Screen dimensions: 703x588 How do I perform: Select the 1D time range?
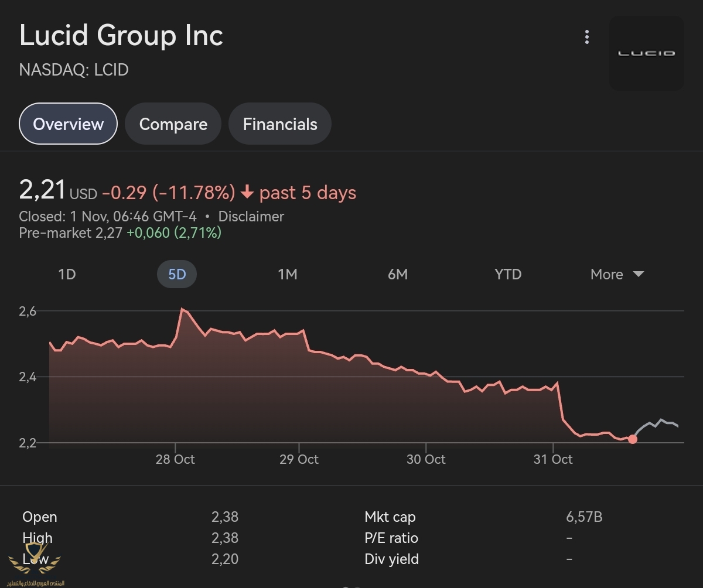point(67,274)
